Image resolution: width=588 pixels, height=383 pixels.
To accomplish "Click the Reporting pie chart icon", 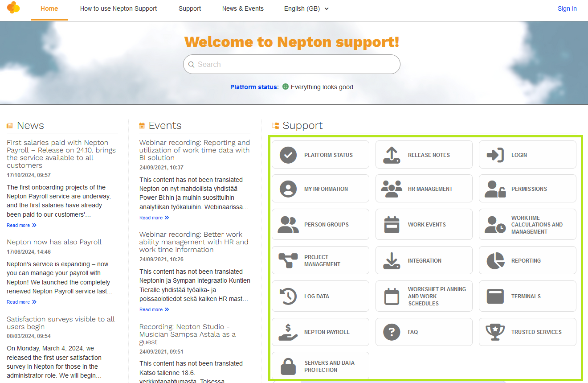I will (x=495, y=261).
